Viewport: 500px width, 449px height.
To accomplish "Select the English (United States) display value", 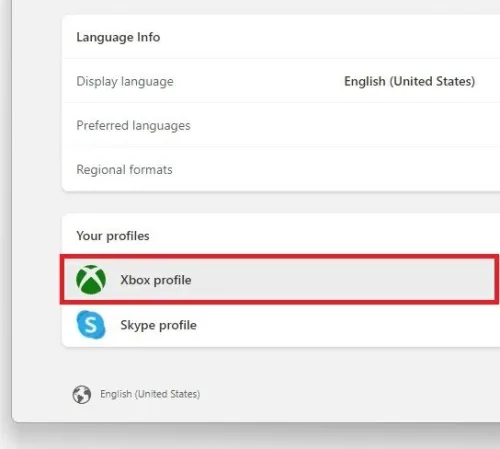I will [409, 81].
